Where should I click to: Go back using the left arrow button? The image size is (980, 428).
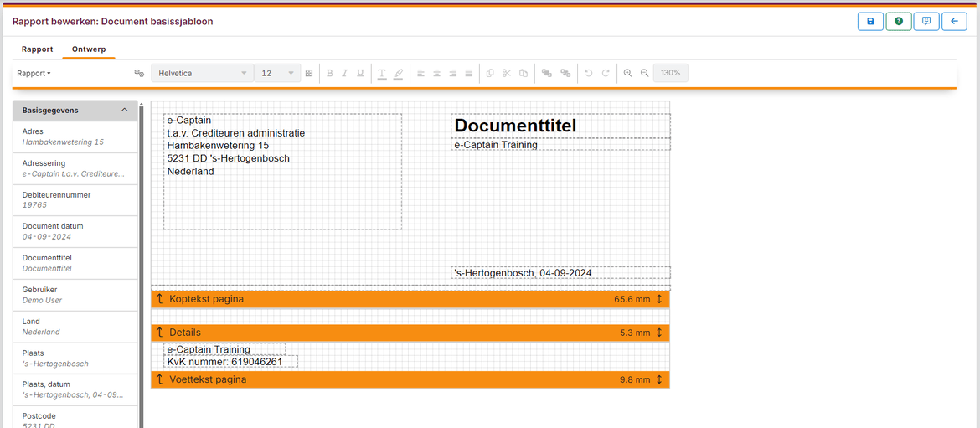[x=954, y=21]
